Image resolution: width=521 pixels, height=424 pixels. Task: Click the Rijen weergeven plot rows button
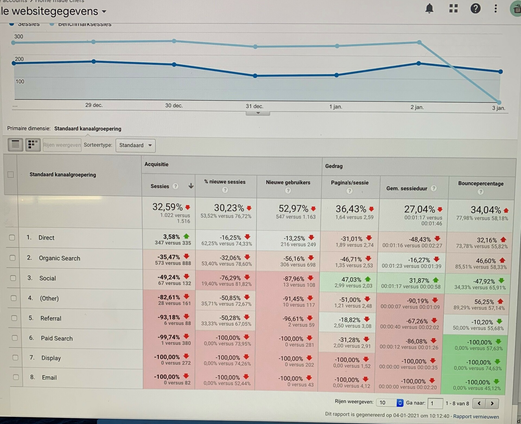point(62,145)
